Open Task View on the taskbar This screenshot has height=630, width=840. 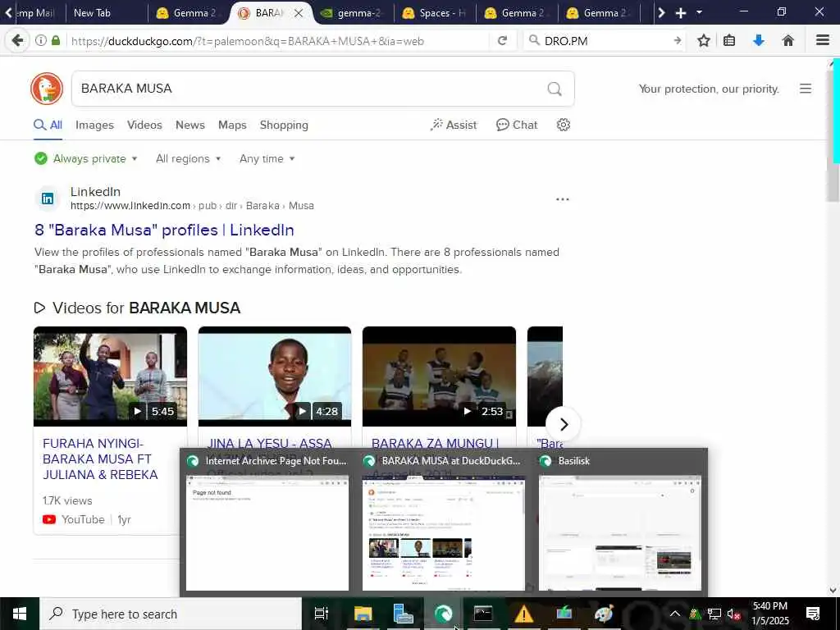(x=321, y=614)
